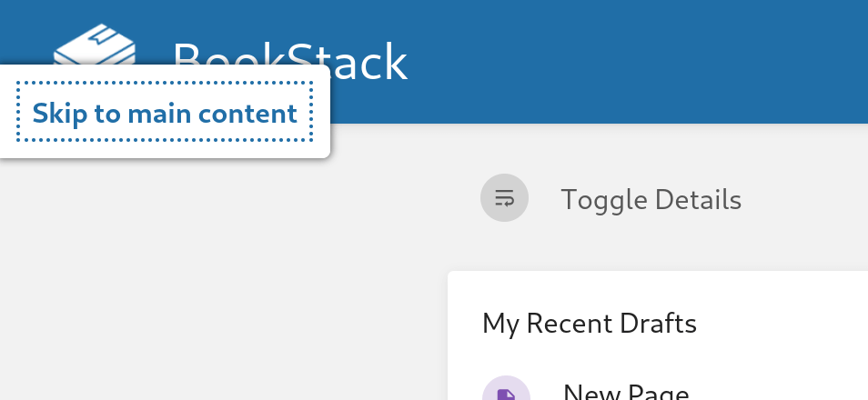Open the New Page draft entry
This screenshot has width=868, height=400.
click(x=626, y=392)
